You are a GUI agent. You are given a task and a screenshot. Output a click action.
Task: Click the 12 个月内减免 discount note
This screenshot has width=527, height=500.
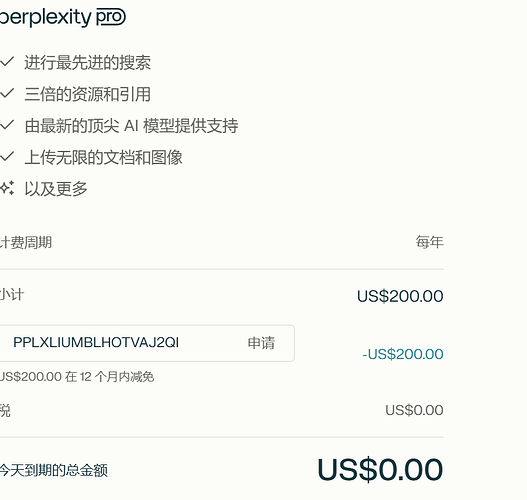[x=77, y=377]
